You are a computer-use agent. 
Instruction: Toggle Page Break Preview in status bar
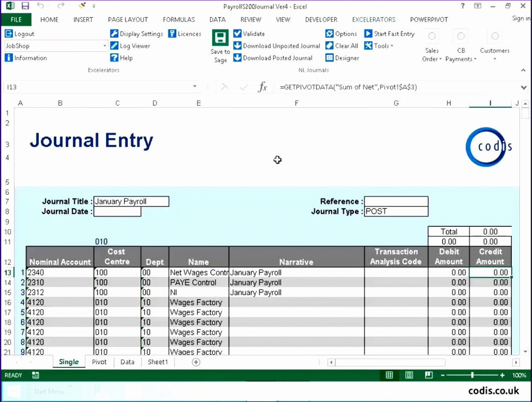click(x=428, y=375)
